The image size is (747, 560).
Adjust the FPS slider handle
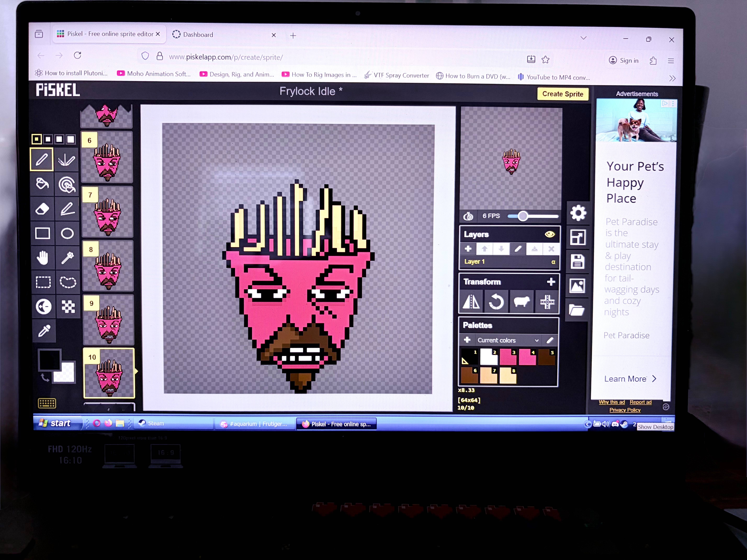[523, 216]
